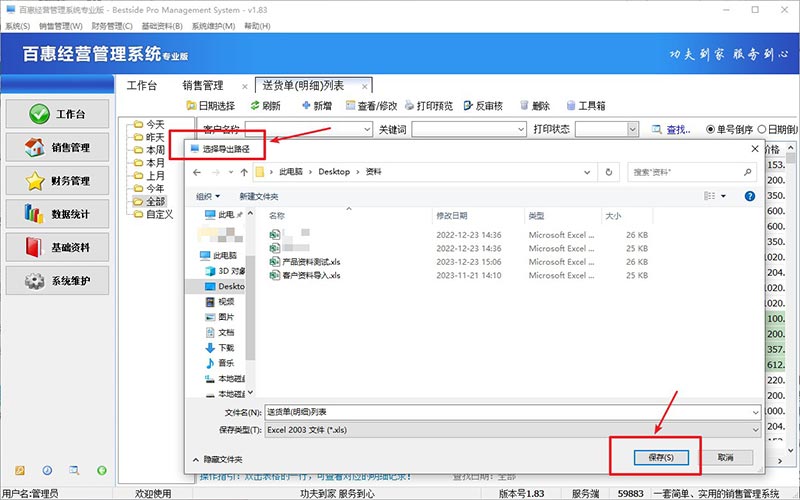The image size is (800, 500).
Task: Click 新增 to add a new record
Action: coord(317,106)
